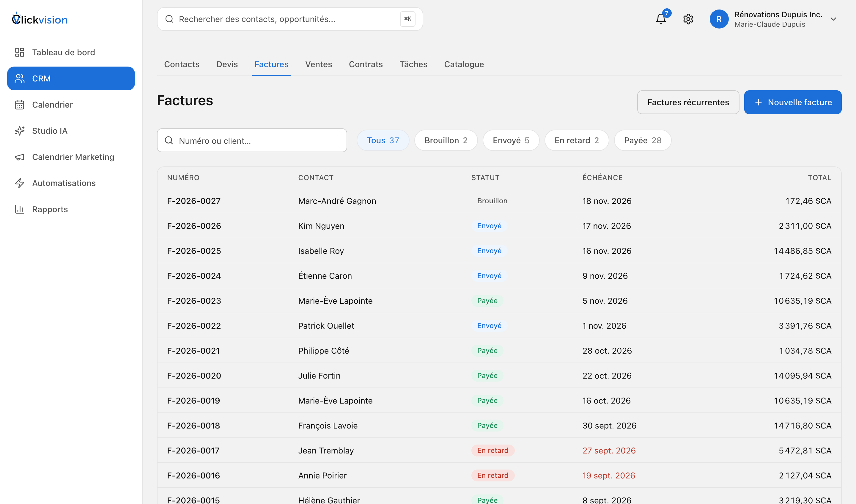This screenshot has width=856, height=504.
Task: Open the notifications bell
Action: click(661, 19)
